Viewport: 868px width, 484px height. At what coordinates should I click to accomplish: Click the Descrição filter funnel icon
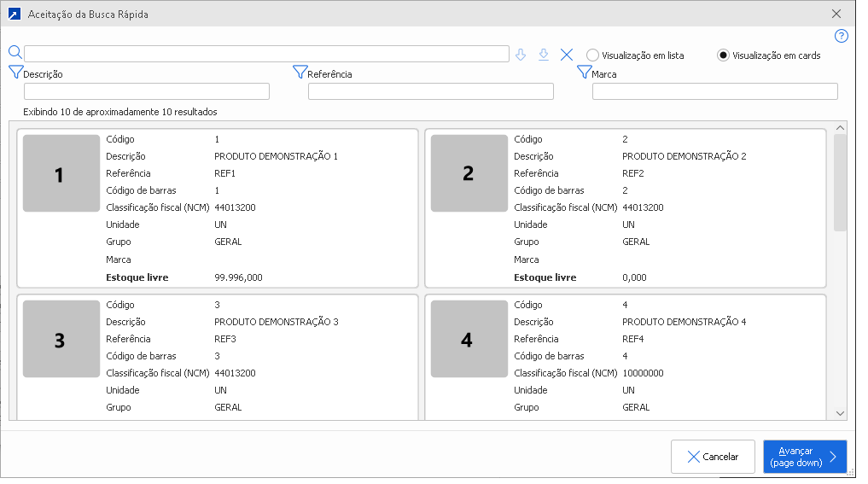tap(15, 73)
